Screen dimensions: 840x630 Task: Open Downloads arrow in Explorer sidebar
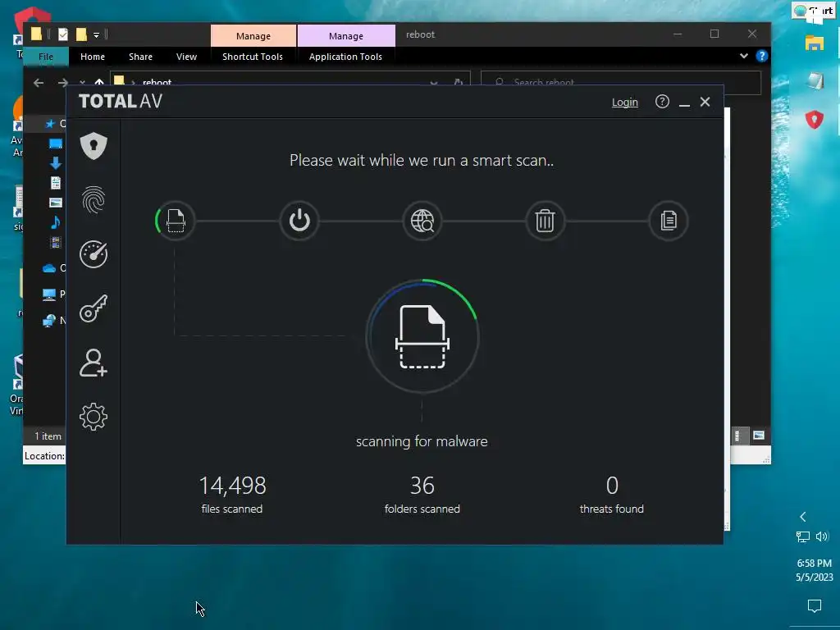coord(55,163)
